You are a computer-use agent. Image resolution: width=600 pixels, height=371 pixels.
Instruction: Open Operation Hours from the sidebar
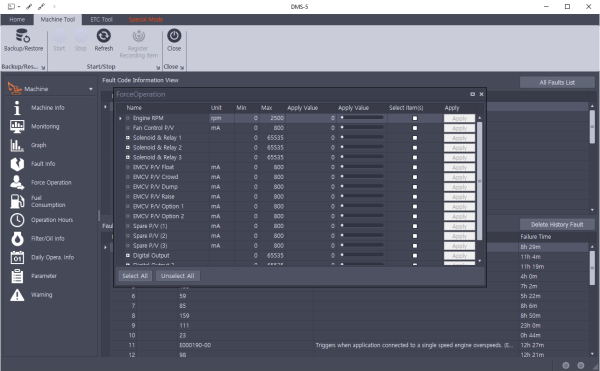[x=52, y=220]
